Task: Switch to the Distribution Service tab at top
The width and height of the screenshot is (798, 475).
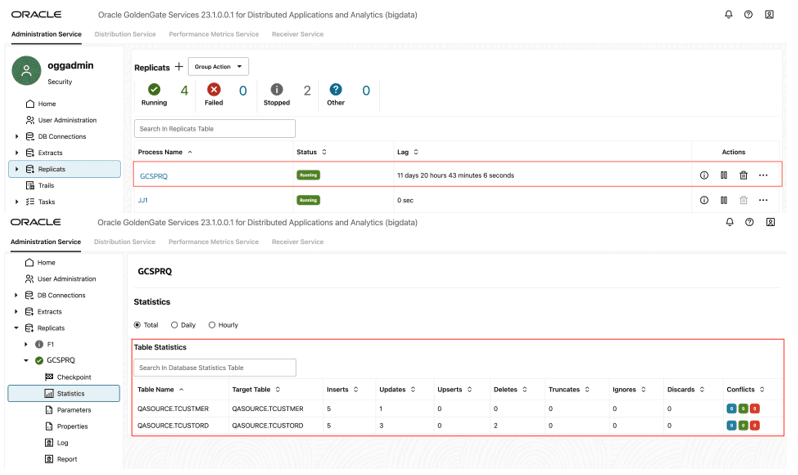Action: click(125, 34)
